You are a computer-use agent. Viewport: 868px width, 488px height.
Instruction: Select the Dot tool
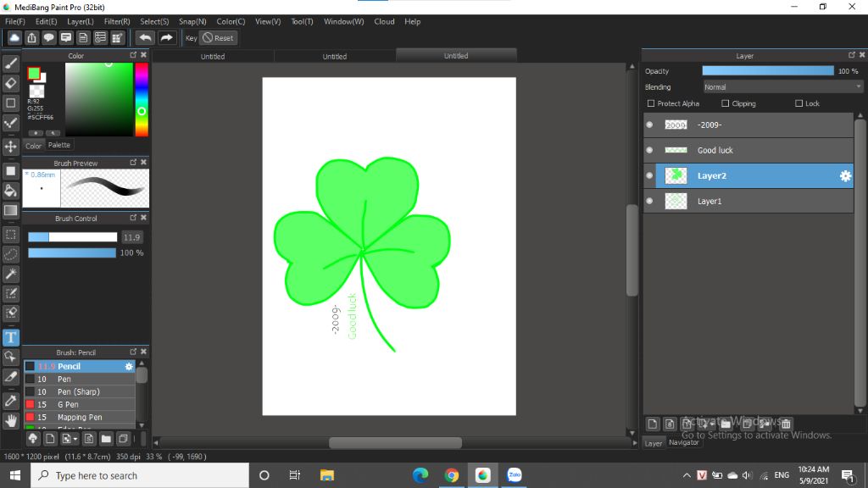[10, 123]
